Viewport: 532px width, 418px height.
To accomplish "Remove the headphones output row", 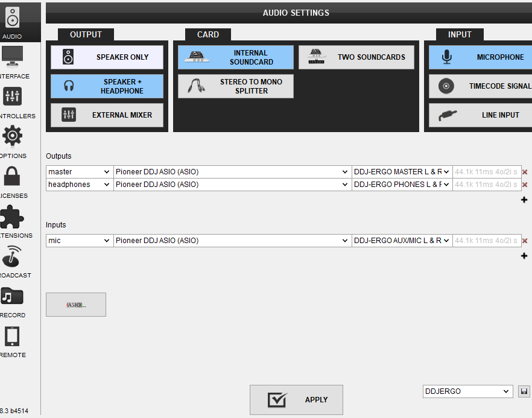I will pyautogui.click(x=525, y=185).
